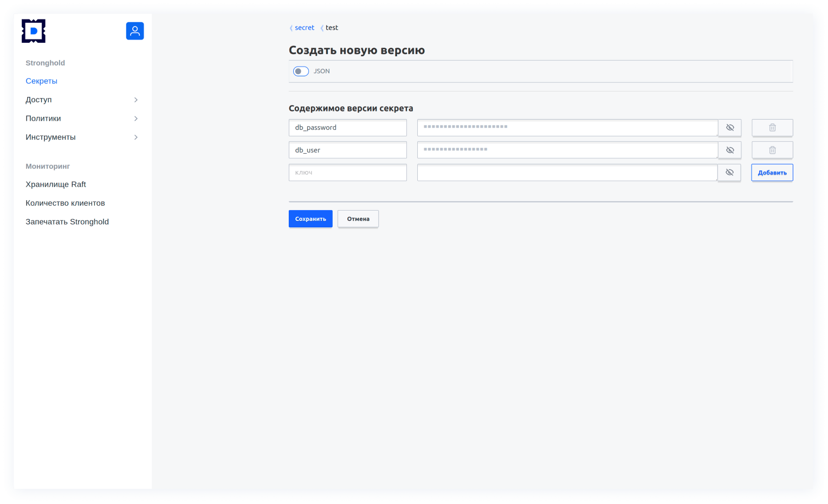This screenshot has height=504, width=828.
Task: Reveal the db_password value
Action: [x=729, y=128]
